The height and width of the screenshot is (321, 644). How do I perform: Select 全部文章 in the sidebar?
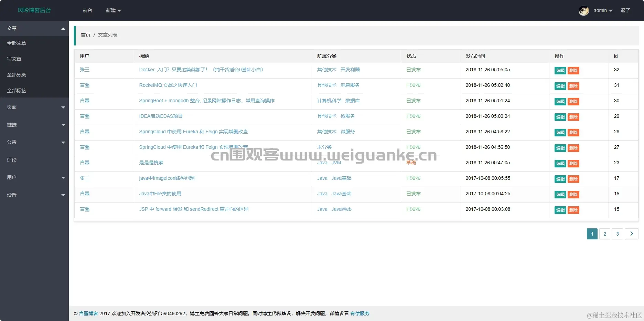pyautogui.click(x=34, y=43)
